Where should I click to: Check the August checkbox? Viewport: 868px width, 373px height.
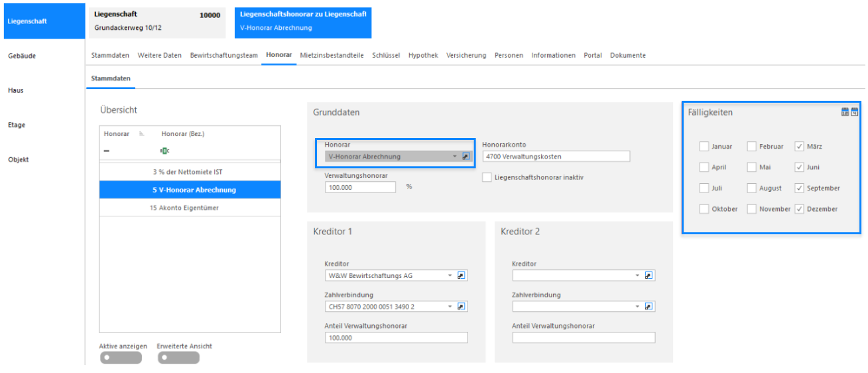tap(752, 188)
